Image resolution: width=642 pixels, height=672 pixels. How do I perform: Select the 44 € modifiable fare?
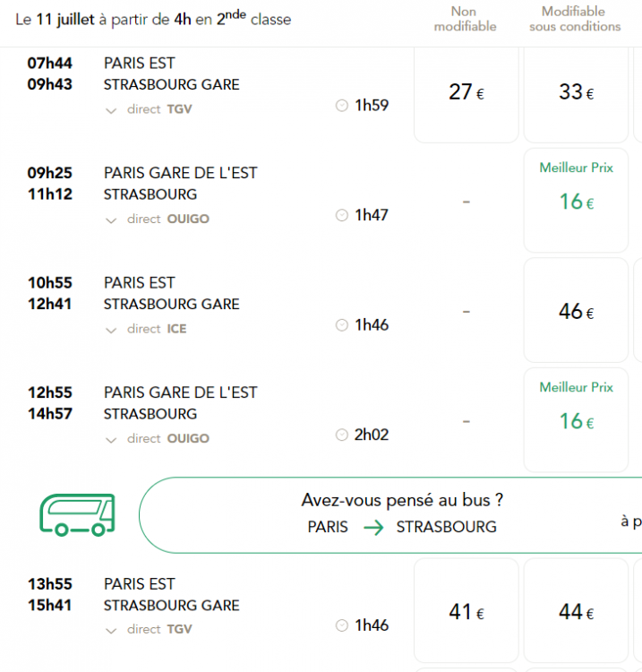point(576,611)
